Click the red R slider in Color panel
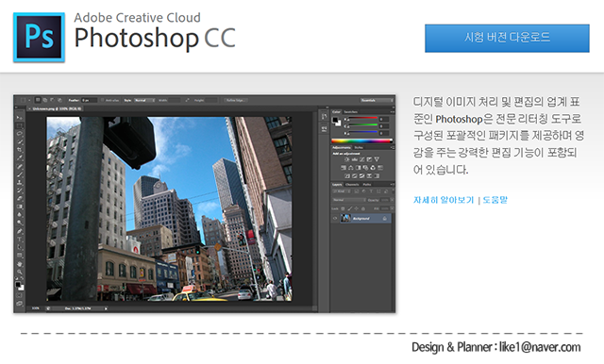Screen dimensions: 604x364 point(363,117)
